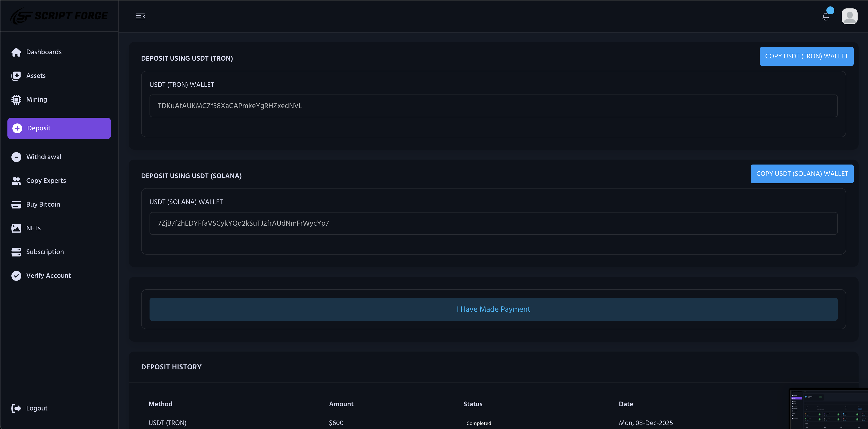This screenshot has width=868, height=429.
Task: Open Assets via its plus-stack icon
Action: [x=16, y=76]
